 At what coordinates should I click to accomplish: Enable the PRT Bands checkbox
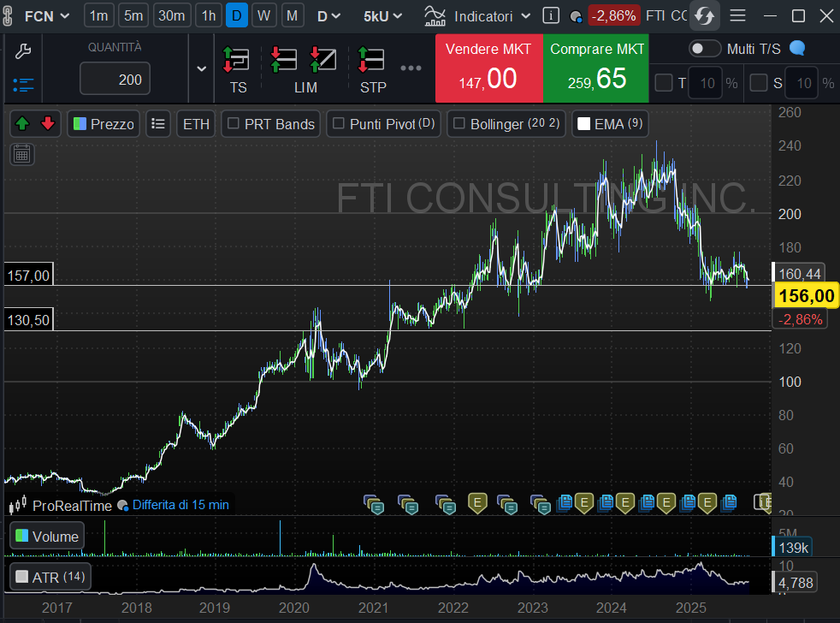(x=232, y=124)
